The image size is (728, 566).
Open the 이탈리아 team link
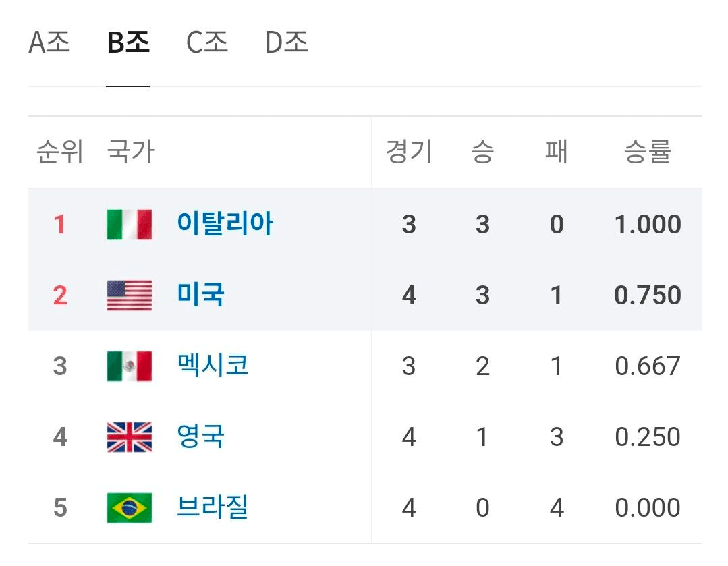click(225, 224)
